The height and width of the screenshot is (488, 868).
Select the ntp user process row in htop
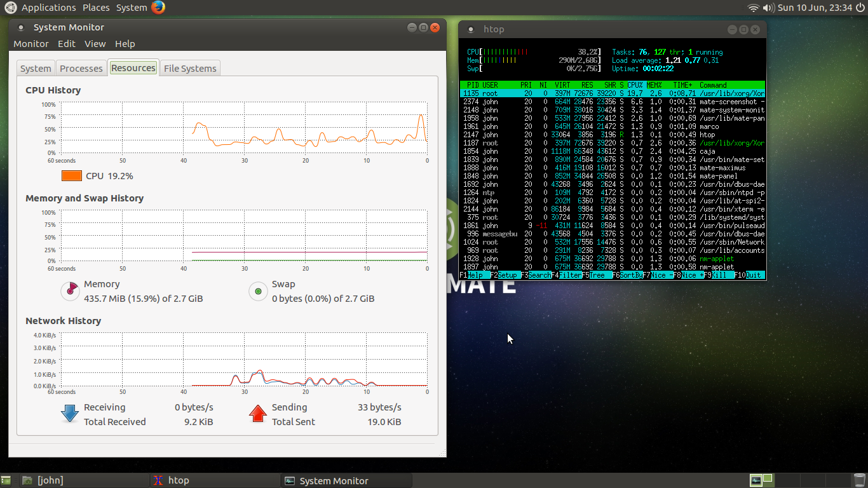(x=613, y=193)
